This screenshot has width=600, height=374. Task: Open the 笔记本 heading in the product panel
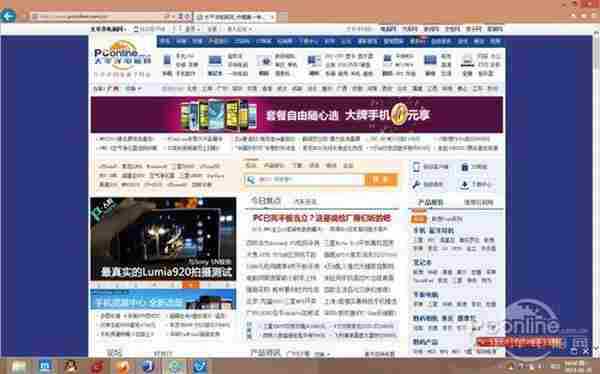coord(422,263)
